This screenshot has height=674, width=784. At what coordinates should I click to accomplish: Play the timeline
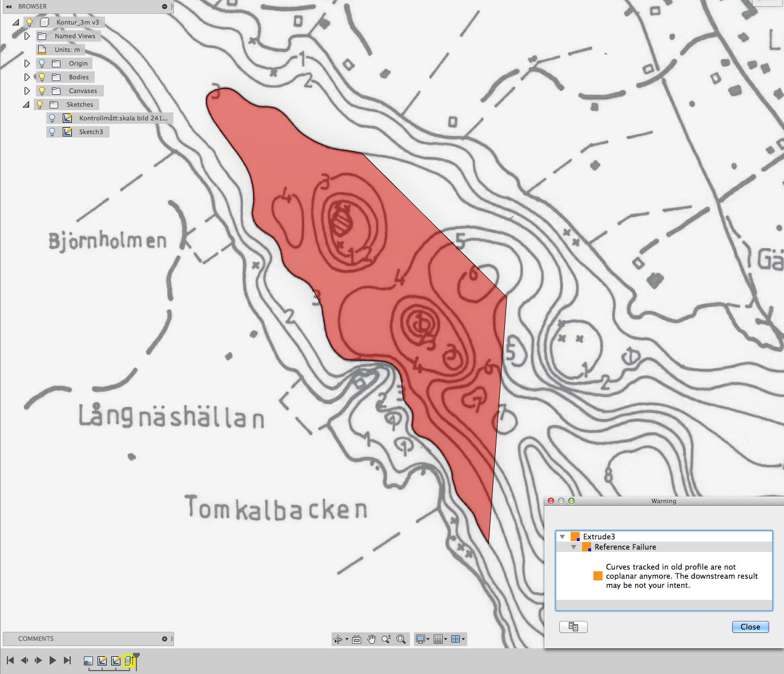pyautogui.click(x=52, y=660)
